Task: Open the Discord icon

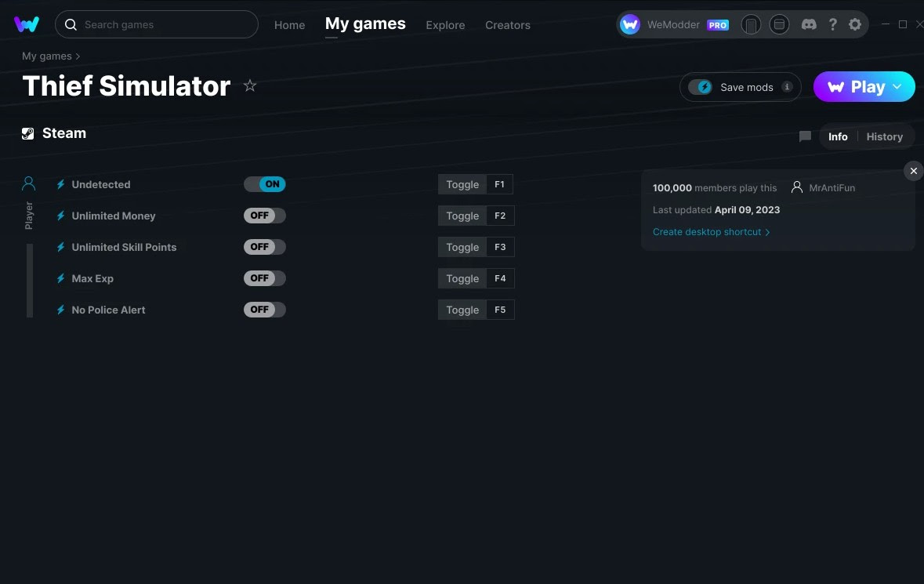Action: click(x=809, y=24)
